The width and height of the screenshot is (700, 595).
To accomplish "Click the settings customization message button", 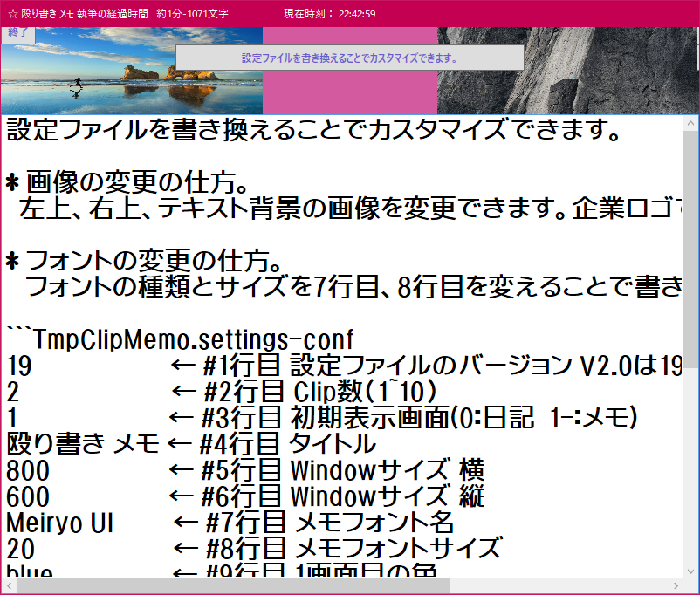I will (349, 58).
